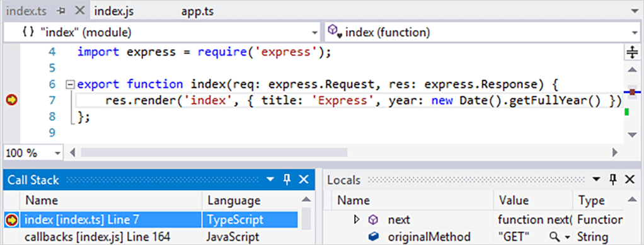
Task: Click the Call Stack Language column header
Action: 250,200
